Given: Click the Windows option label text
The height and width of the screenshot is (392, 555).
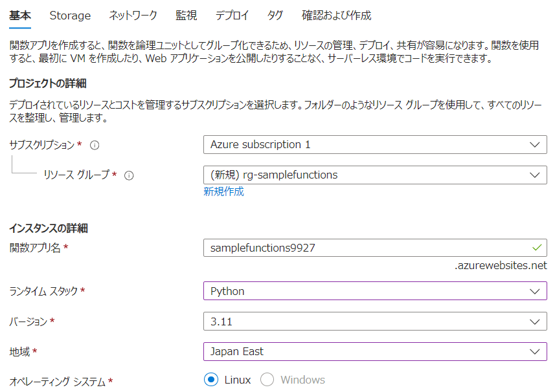Looking at the screenshot, I should click(x=302, y=380).
